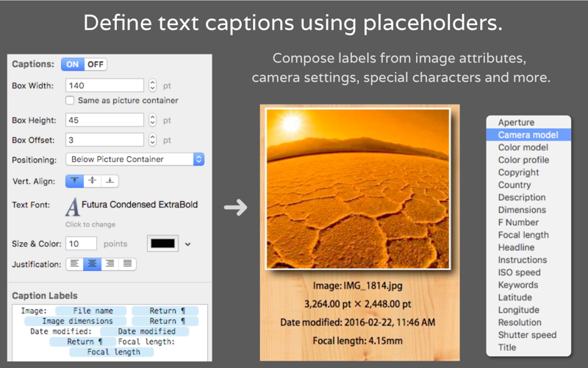The height and width of the screenshot is (368, 588).
Task: Click the Box Height input field
Action: point(104,120)
